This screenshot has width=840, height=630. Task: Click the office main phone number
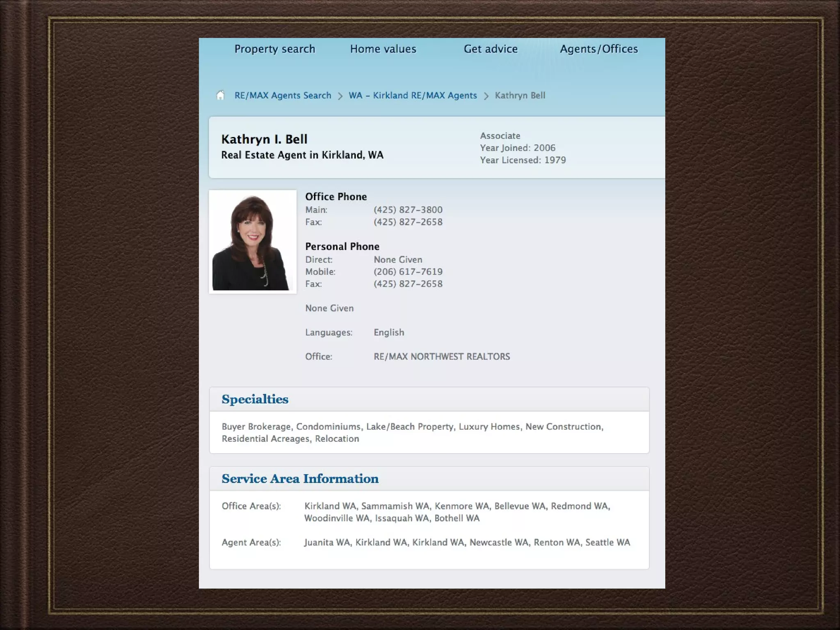point(408,210)
